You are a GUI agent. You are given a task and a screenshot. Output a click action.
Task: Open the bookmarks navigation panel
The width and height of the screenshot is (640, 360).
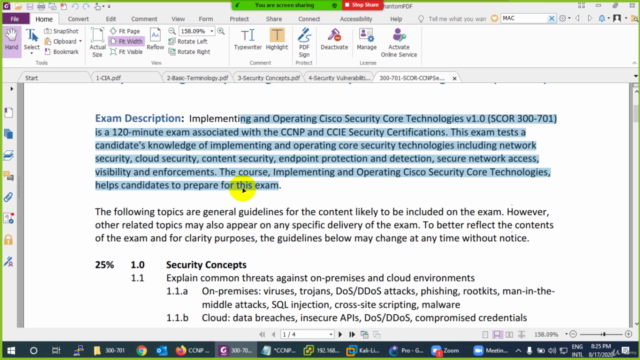click(9, 113)
